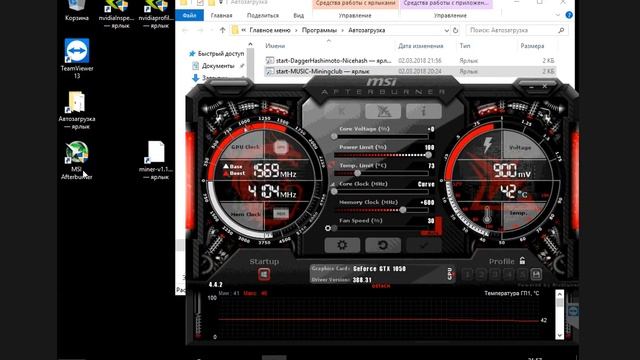Open the double chevron before Главное меню
Image resolution: width=640 pixels, height=360 pixels.
(x=244, y=30)
